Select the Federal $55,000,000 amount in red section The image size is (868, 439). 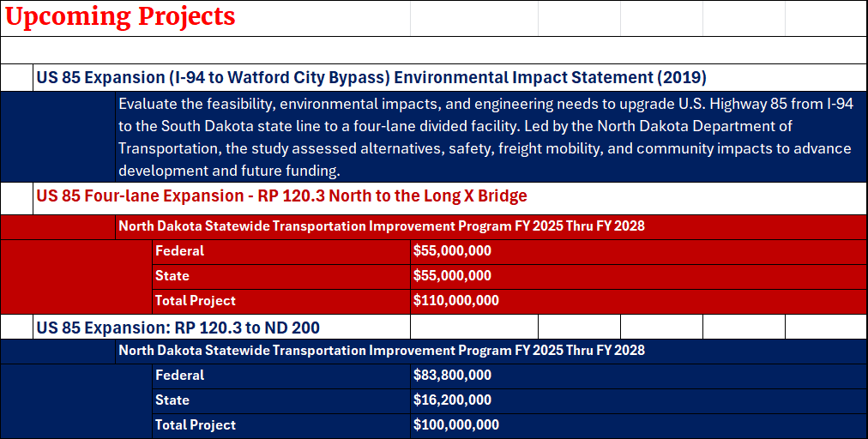tap(452, 251)
